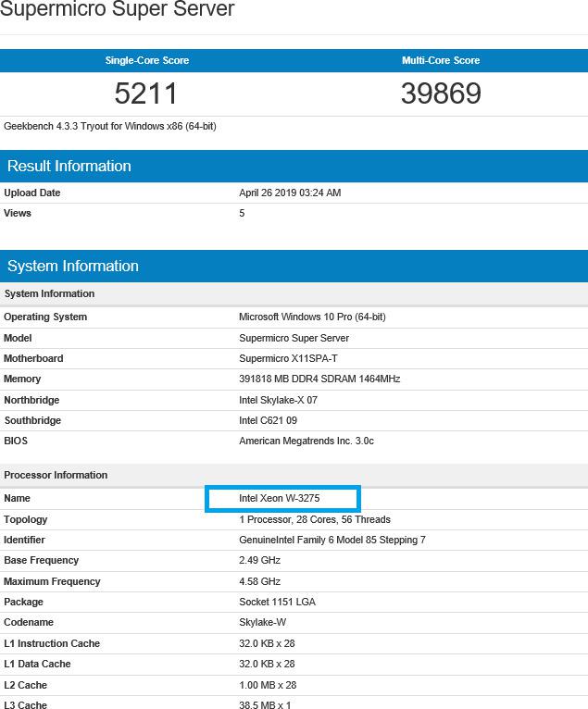Click the date April 26 2019 03:24 AM

coord(290,193)
